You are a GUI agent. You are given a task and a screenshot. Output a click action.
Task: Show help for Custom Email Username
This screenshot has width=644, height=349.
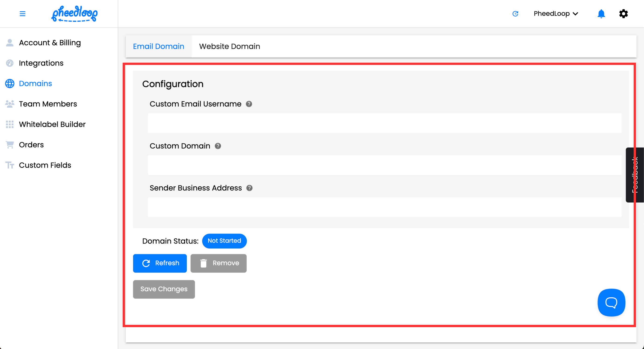tap(249, 104)
